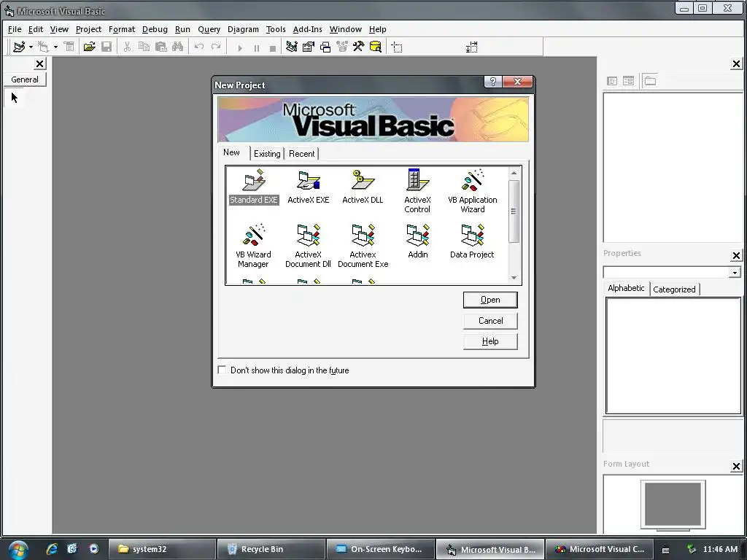Switch to the system32 taskbar window
This screenshot has width=747, height=560.
[162, 549]
